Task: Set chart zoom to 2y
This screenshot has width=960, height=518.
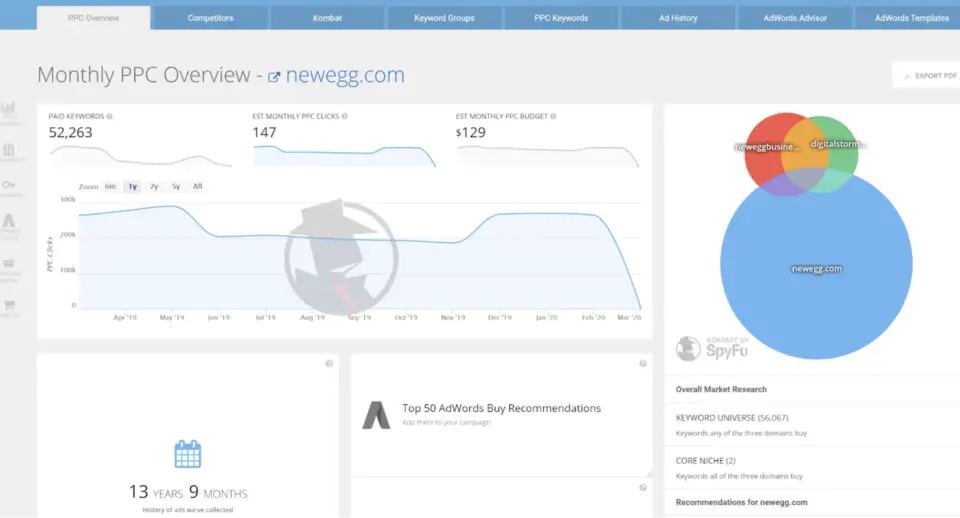Action: tap(154, 187)
